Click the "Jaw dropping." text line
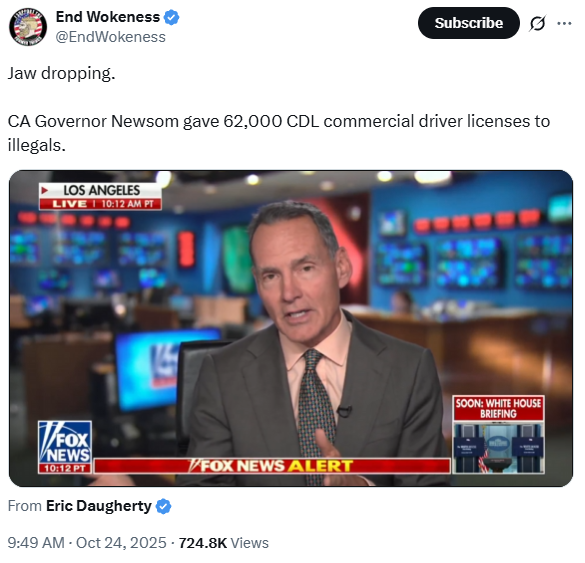 coord(62,73)
